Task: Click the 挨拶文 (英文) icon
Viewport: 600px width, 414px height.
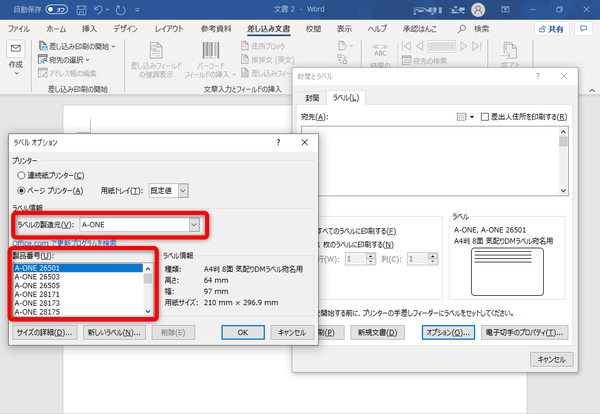Action: click(245, 59)
